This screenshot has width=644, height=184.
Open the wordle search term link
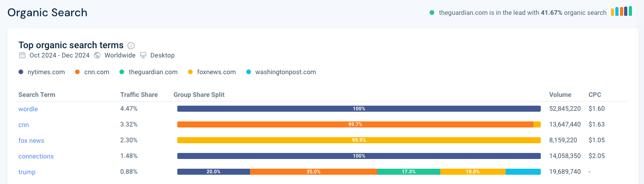click(28, 109)
